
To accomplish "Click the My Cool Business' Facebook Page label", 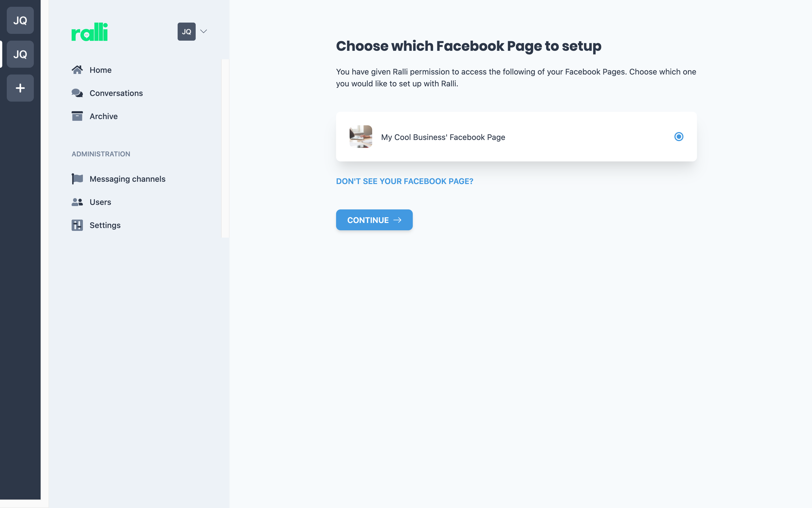I will 443,137.
